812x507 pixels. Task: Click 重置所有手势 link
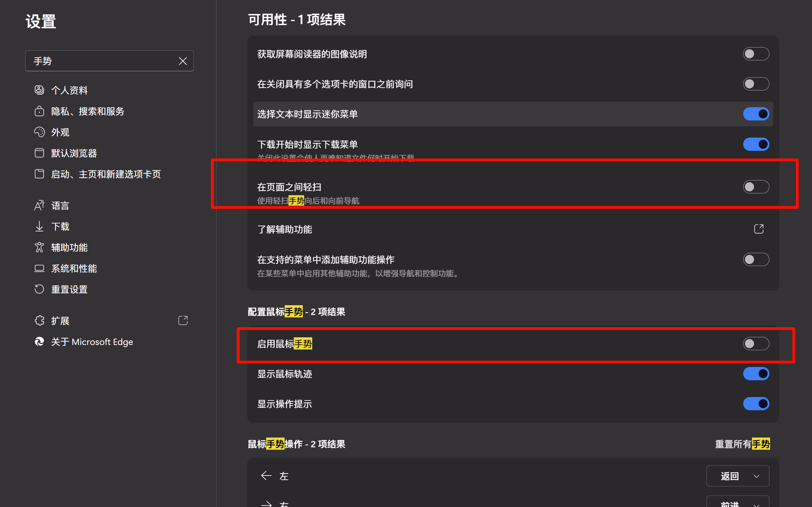point(742,444)
